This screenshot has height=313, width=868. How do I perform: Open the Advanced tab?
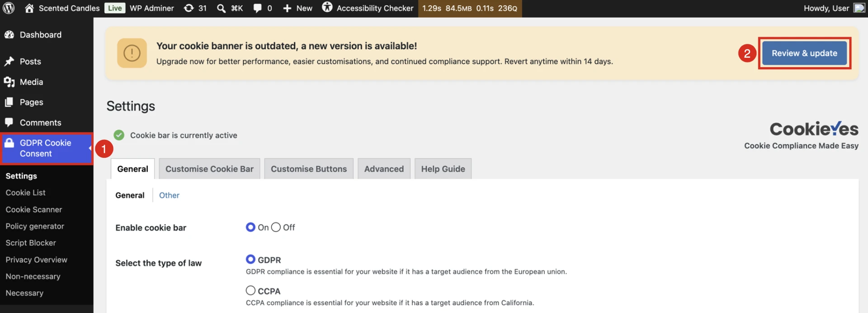pos(384,169)
